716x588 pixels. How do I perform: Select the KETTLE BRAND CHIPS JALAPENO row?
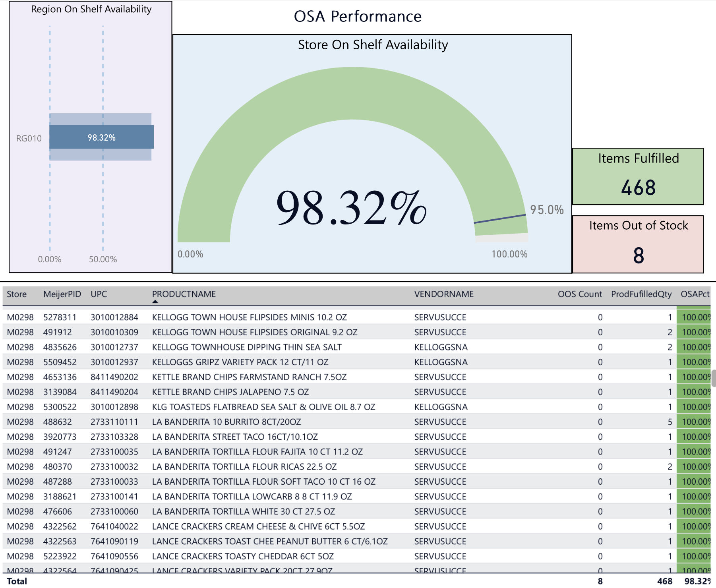pos(230,392)
